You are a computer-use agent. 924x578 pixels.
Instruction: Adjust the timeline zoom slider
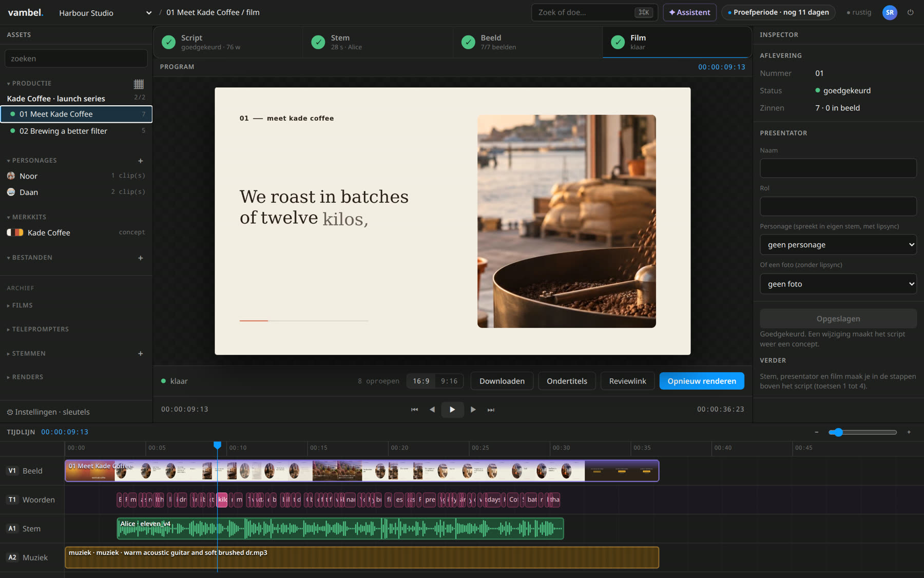pyautogui.click(x=862, y=432)
